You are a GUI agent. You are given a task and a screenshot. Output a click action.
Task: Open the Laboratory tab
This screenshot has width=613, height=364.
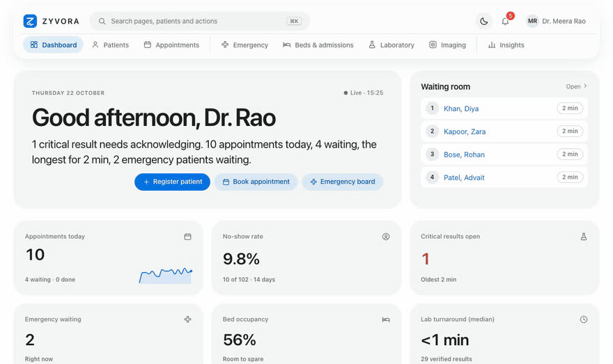point(391,45)
